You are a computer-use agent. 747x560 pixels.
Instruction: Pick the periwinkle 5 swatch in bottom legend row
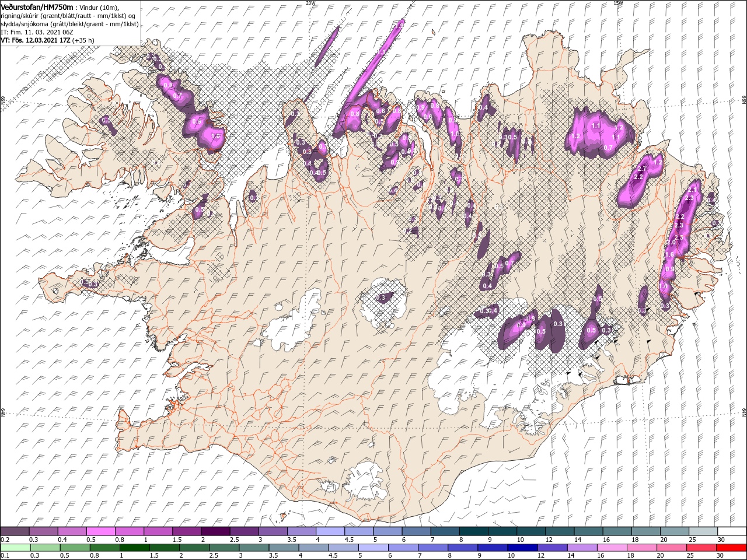click(373, 548)
